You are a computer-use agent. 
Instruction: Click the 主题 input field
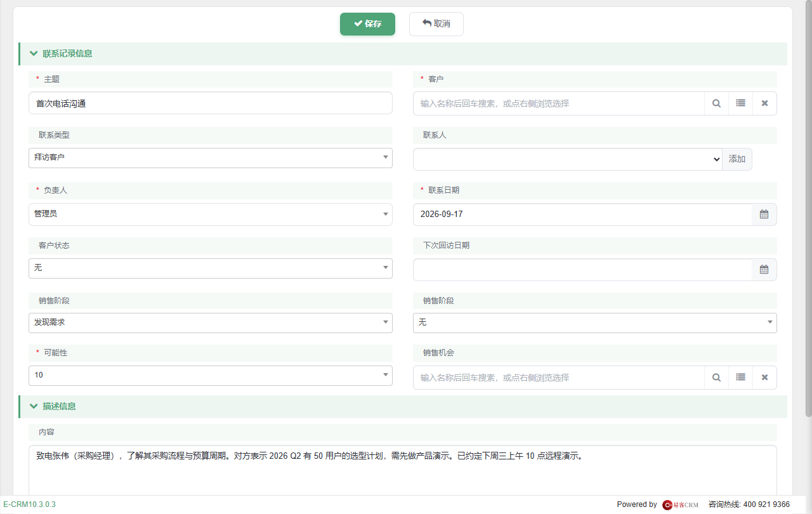click(x=211, y=103)
